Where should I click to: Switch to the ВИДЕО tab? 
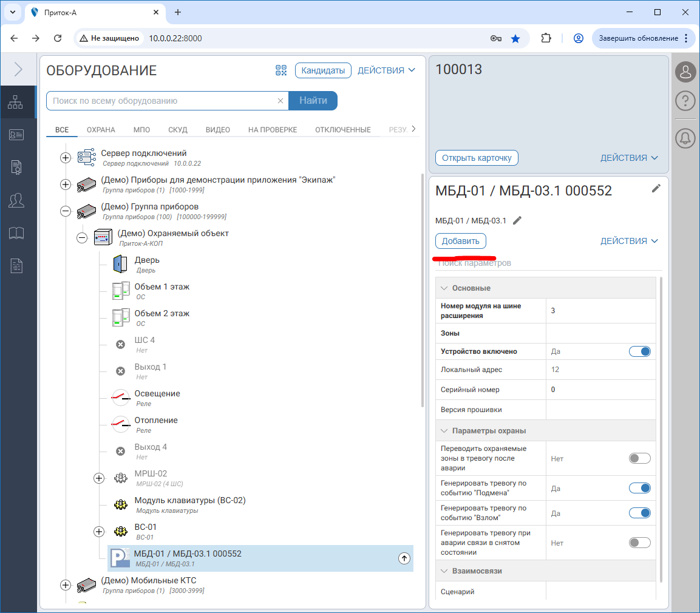pyautogui.click(x=217, y=130)
